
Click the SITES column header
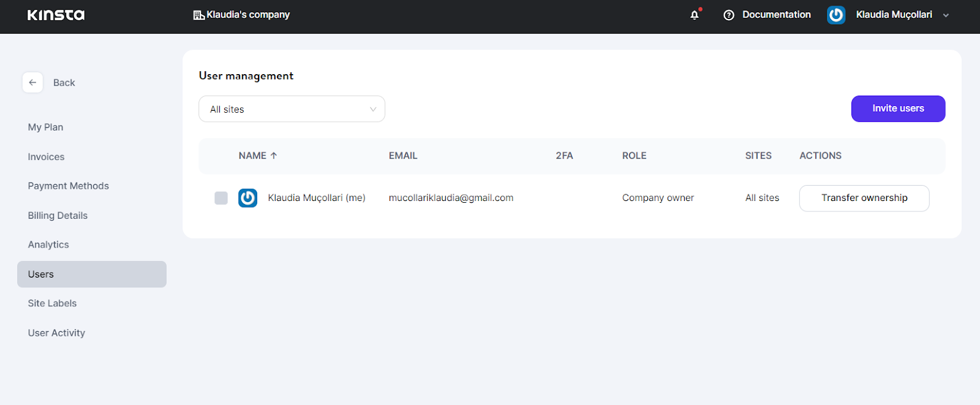[758, 156]
